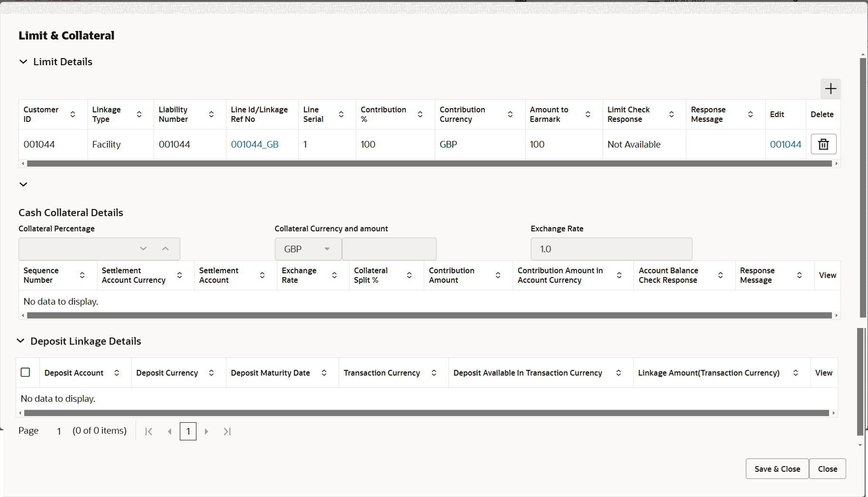The width and height of the screenshot is (868, 497).
Task: Go to previous page arrow
Action: [169, 431]
